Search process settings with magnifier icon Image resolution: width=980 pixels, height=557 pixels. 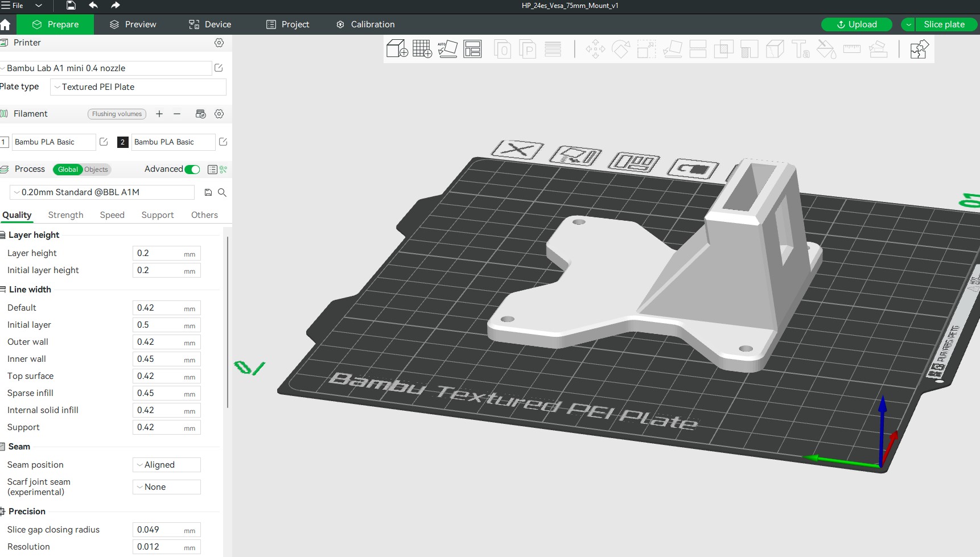tap(222, 192)
